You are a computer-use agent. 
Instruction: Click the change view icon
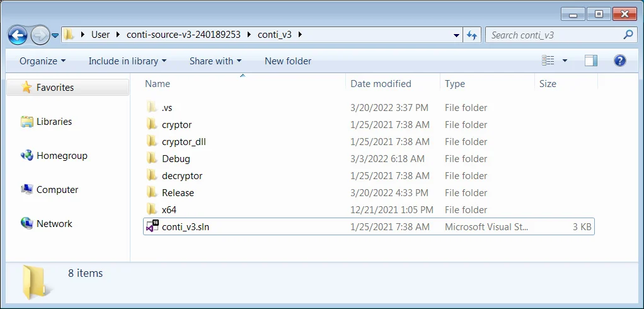coord(548,61)
